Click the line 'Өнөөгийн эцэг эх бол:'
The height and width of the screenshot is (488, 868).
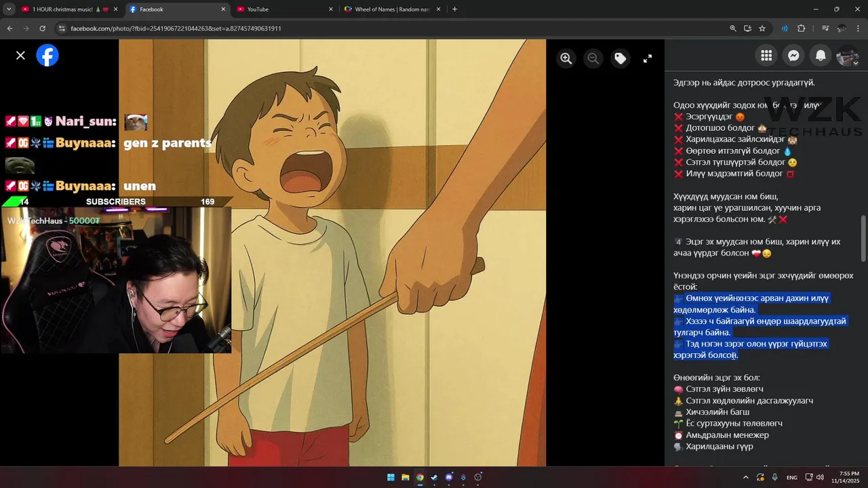(x=717, y=378)
